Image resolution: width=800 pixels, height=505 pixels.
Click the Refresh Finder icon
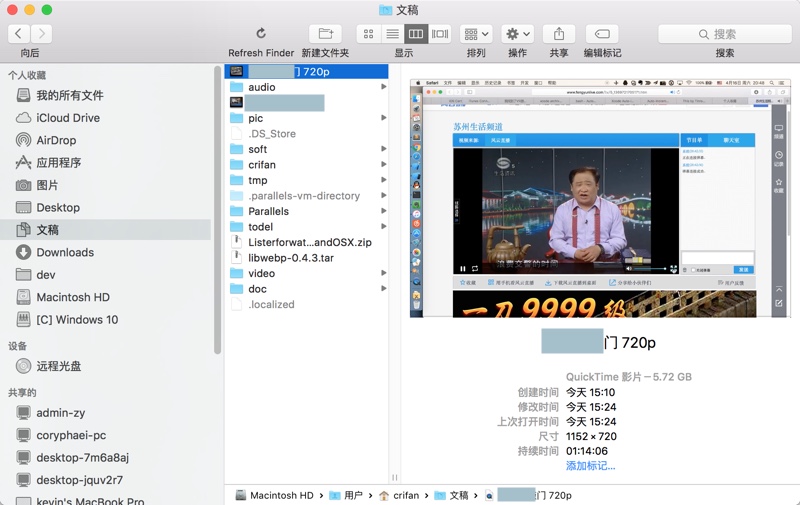point(261,34)
